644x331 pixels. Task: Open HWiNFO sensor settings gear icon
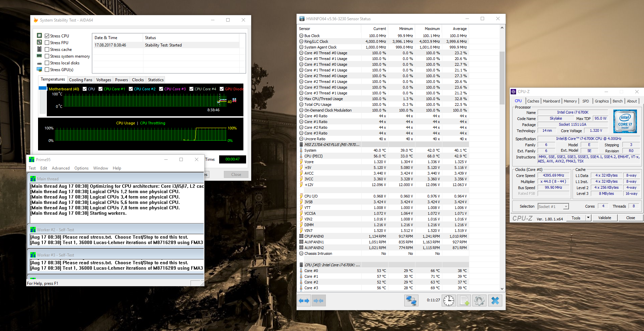479,300
